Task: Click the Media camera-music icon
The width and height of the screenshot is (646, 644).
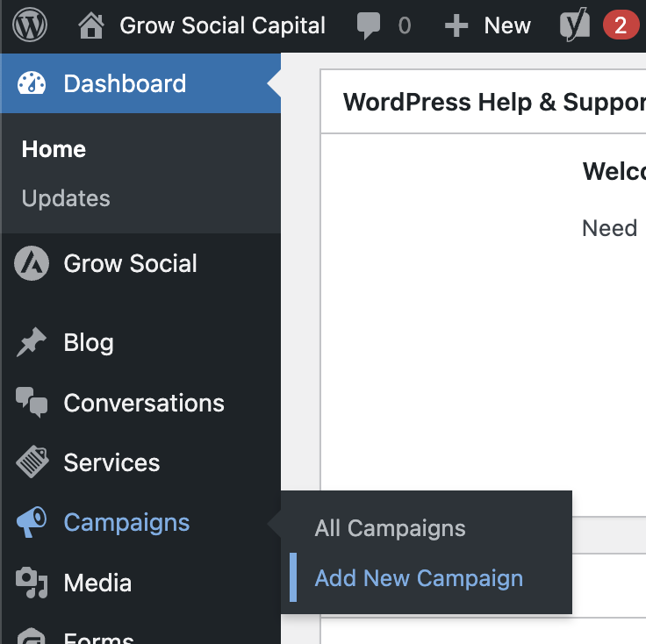Action: click(x=32, y=583)
